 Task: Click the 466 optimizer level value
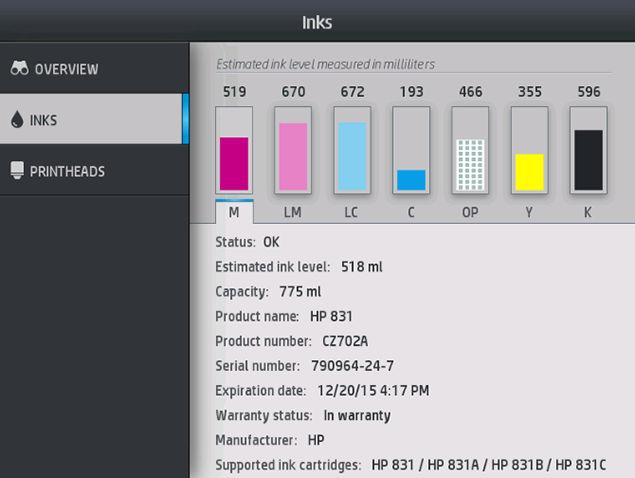pyautogui.click(x=471, y=92)
